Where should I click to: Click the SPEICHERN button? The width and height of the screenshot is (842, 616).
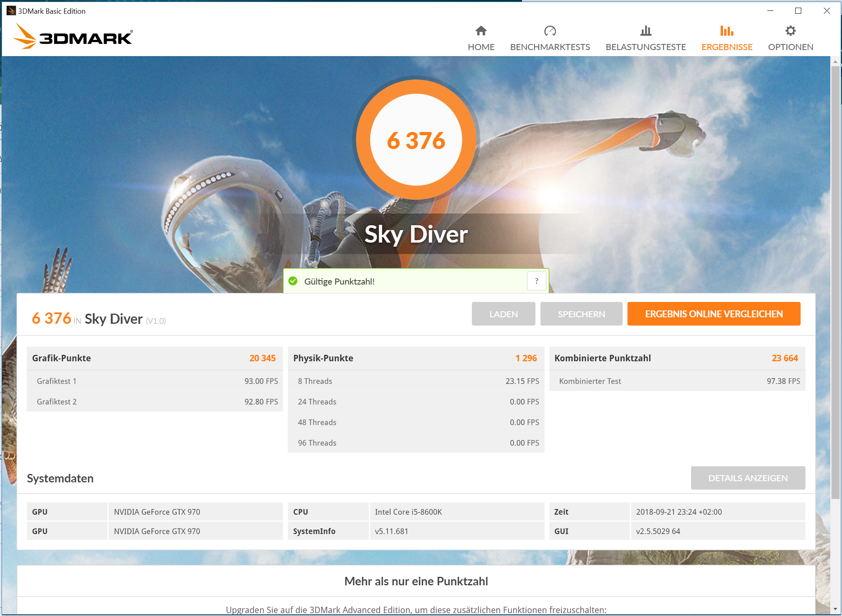(x=581, y=314)
